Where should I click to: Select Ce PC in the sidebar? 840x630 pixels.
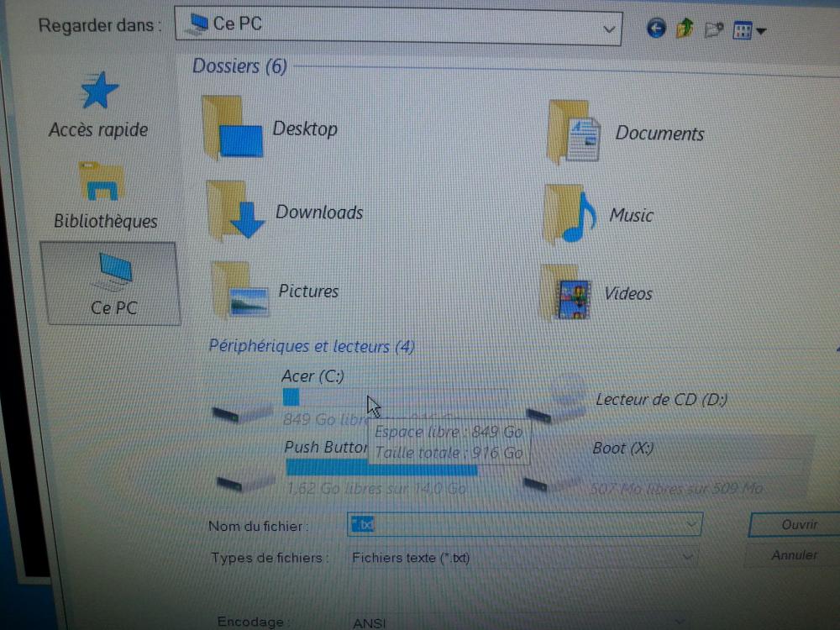(x=111, y=283)
